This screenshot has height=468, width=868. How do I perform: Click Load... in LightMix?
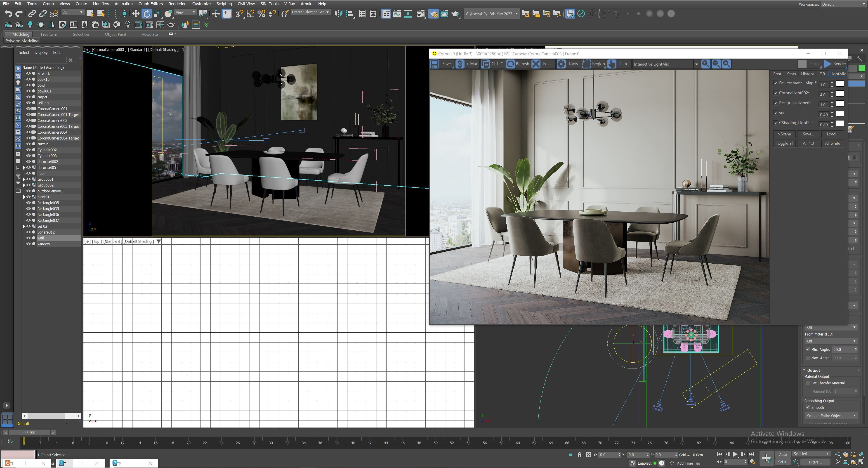pos(832,134)
